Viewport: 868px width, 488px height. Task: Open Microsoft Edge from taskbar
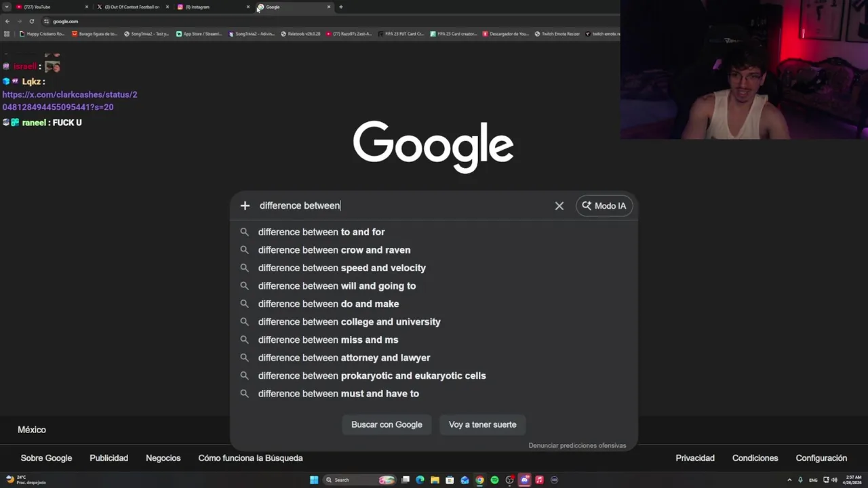point(420,480)
